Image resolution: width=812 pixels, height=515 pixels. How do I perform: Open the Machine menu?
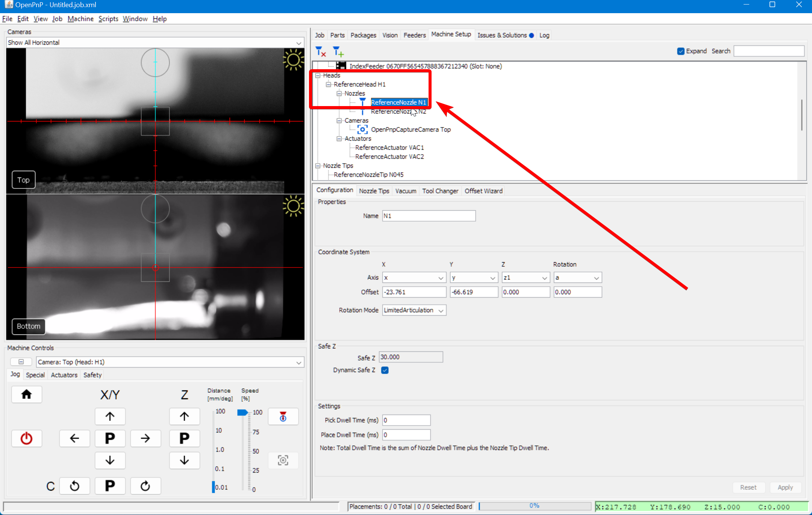(80, 19)
